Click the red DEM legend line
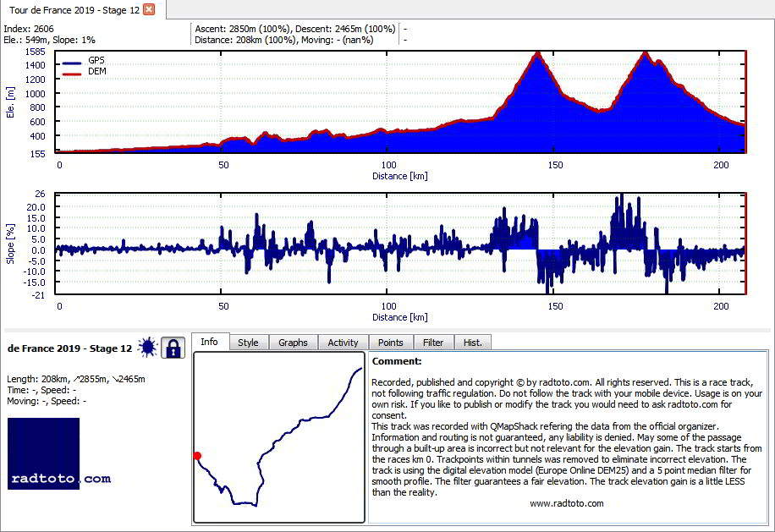 pos(72,74)
